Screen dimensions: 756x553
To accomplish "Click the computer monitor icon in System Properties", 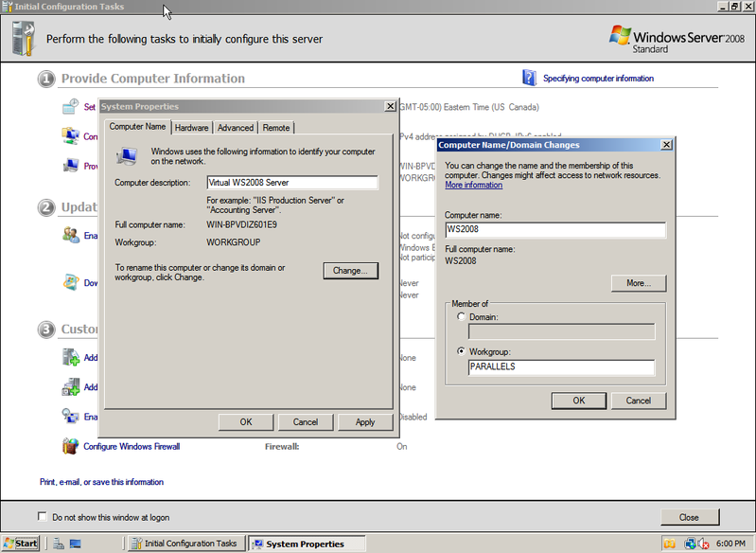I will pyautogui.click(x=127, y=156).
